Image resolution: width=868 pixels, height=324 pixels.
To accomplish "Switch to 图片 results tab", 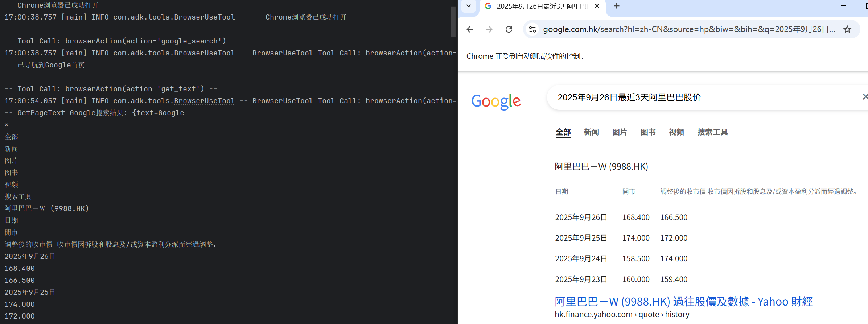I will 620,132.
